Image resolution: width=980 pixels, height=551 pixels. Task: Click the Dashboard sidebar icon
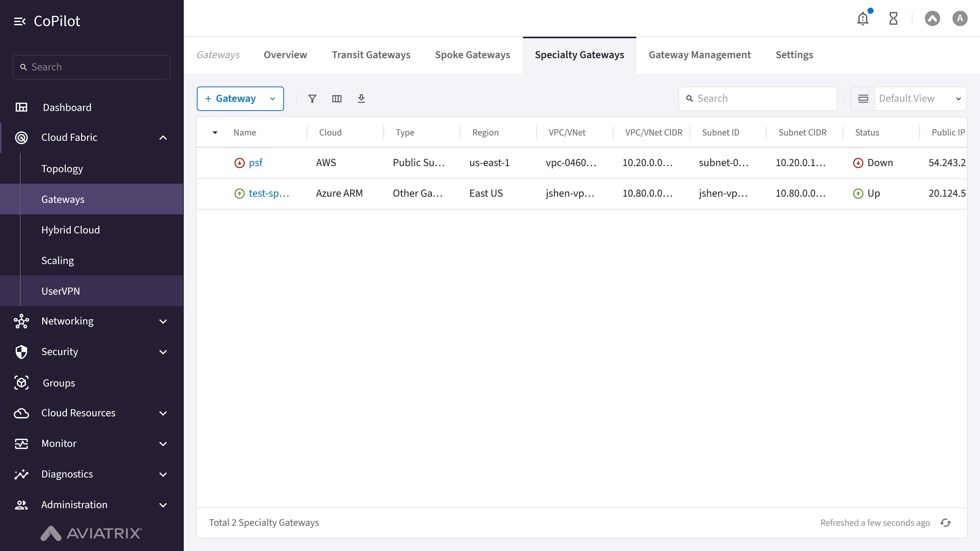21,107
